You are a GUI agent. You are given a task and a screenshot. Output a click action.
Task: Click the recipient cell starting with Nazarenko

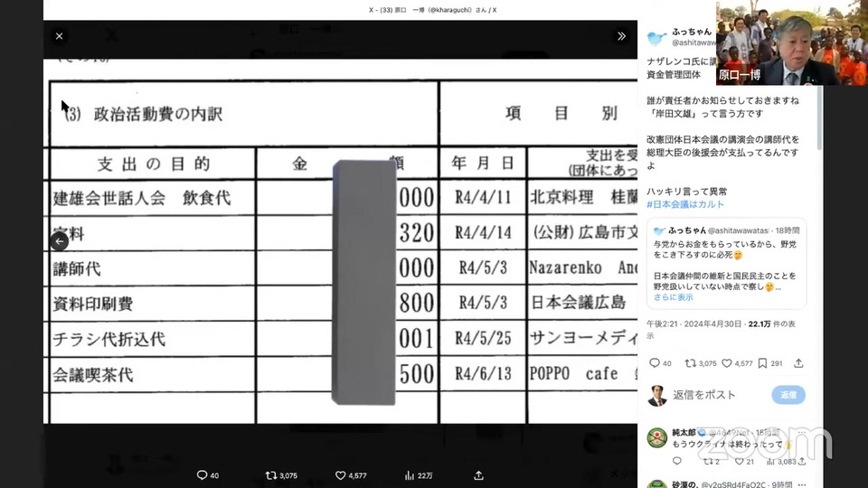click(x=582, y=267)
